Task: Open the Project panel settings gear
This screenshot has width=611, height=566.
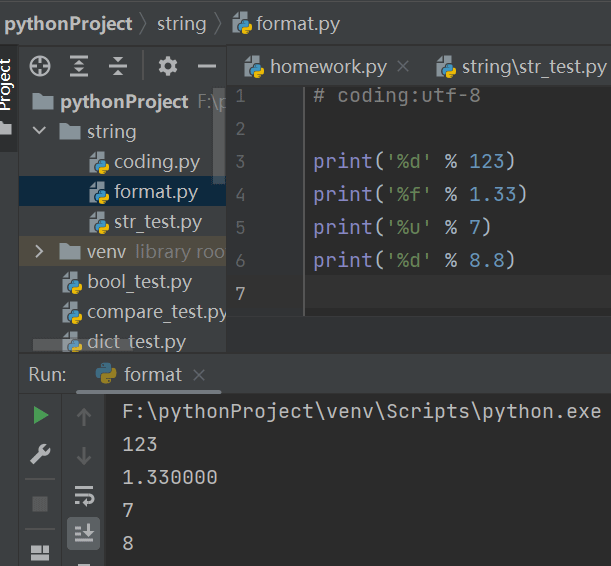Action: [x=168, y=67]
